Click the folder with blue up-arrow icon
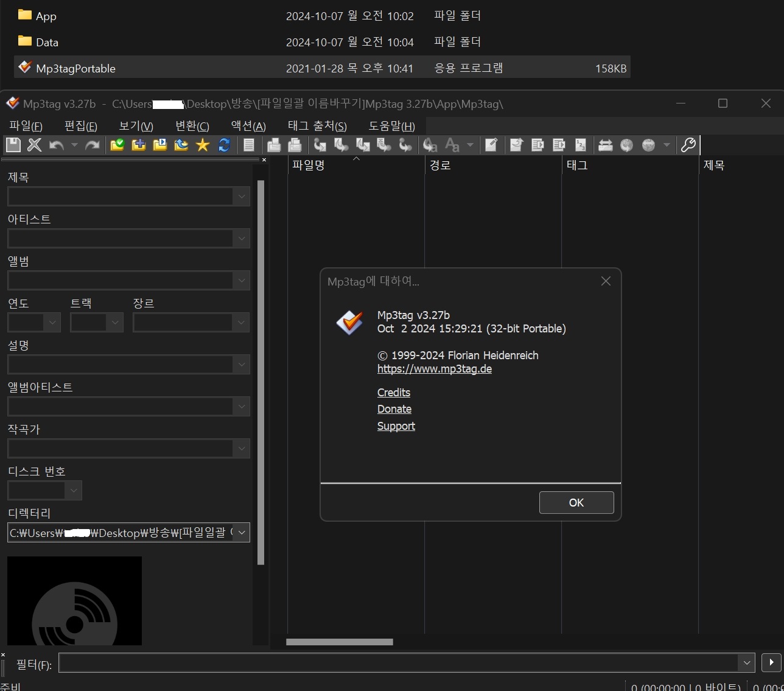The image size is (784, 691). (181, 145)
